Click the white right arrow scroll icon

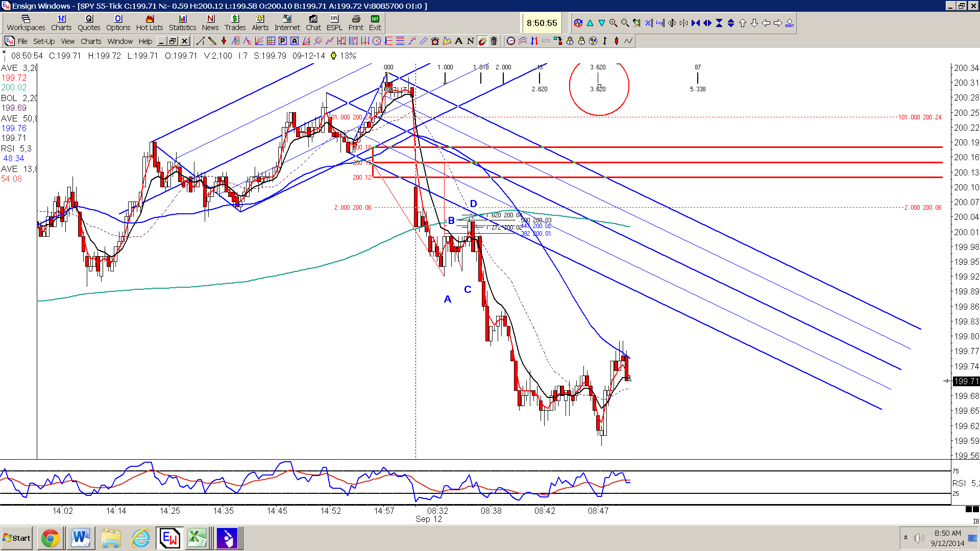[x=777, y=23]
